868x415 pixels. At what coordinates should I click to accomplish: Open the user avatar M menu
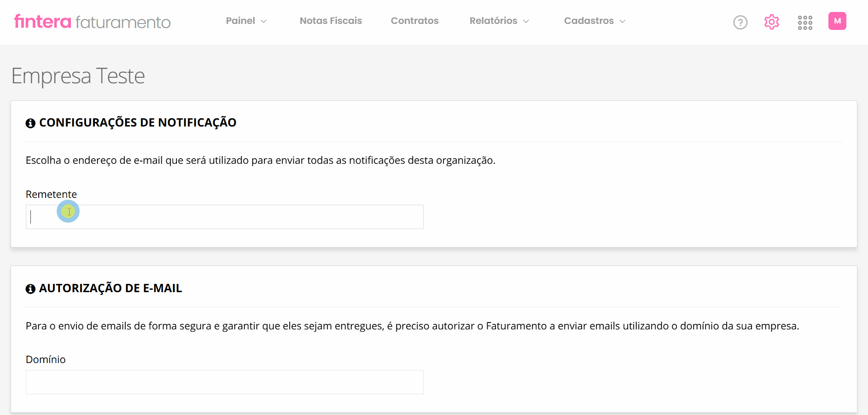(x=837, y=21)
